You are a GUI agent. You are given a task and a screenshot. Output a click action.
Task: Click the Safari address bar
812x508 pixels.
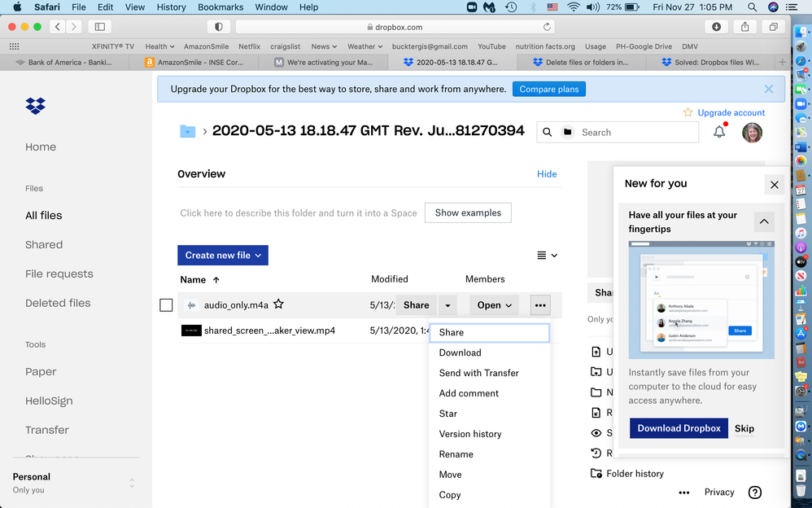point(395,27)
